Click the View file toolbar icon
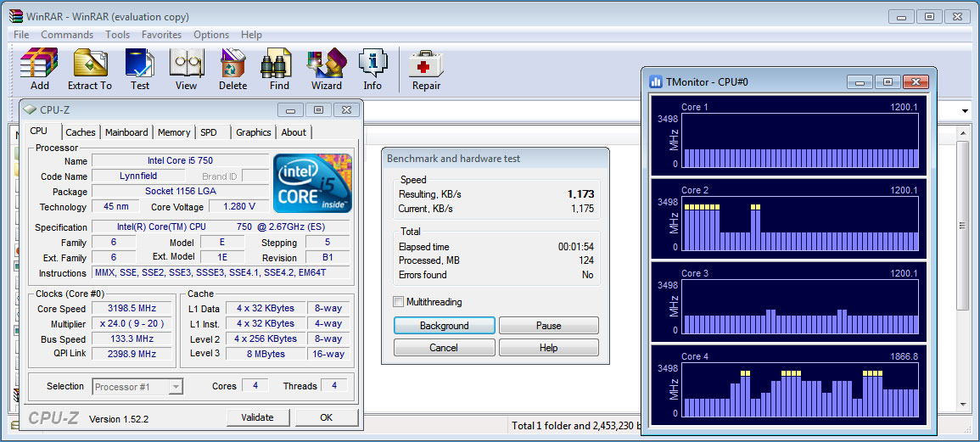The image size is (980, 442). (x=187, y=63)
